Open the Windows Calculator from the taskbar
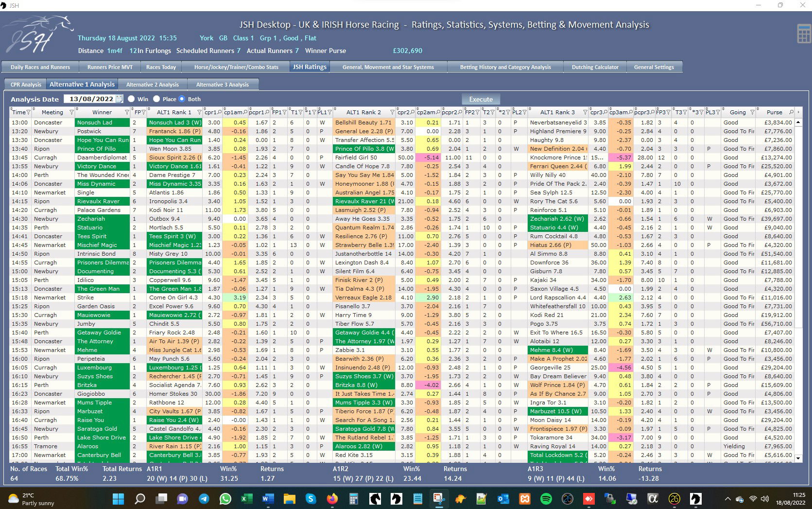 click(354, 498)
